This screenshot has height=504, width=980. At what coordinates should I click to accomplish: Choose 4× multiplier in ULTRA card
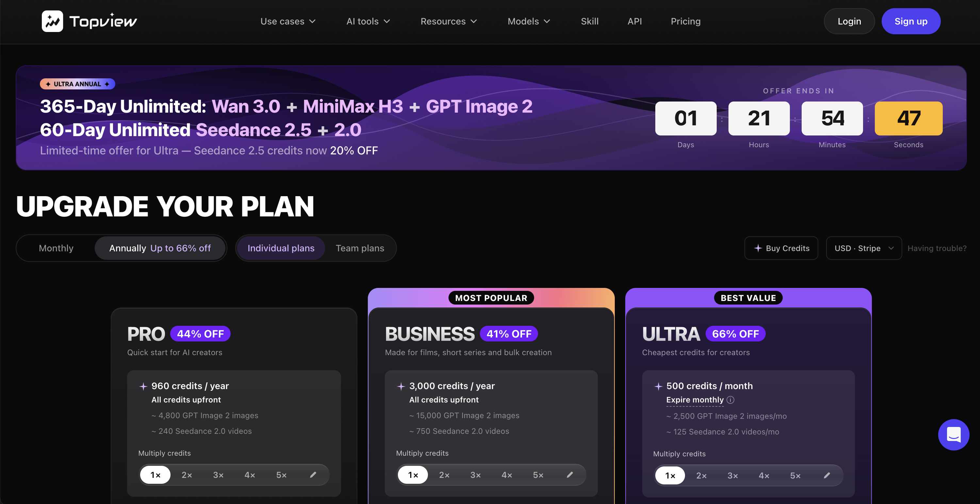pyautogui.click(x=764, y=476)
